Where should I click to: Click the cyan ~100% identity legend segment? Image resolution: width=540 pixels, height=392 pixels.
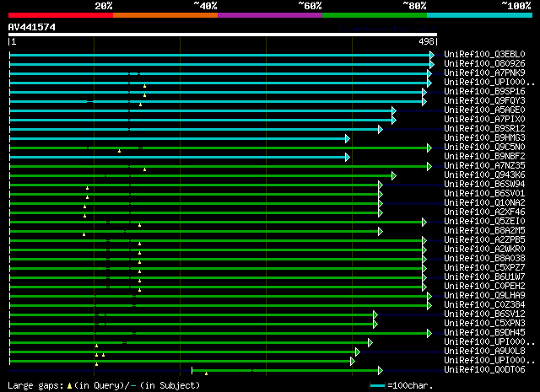(x=479, y=15)
